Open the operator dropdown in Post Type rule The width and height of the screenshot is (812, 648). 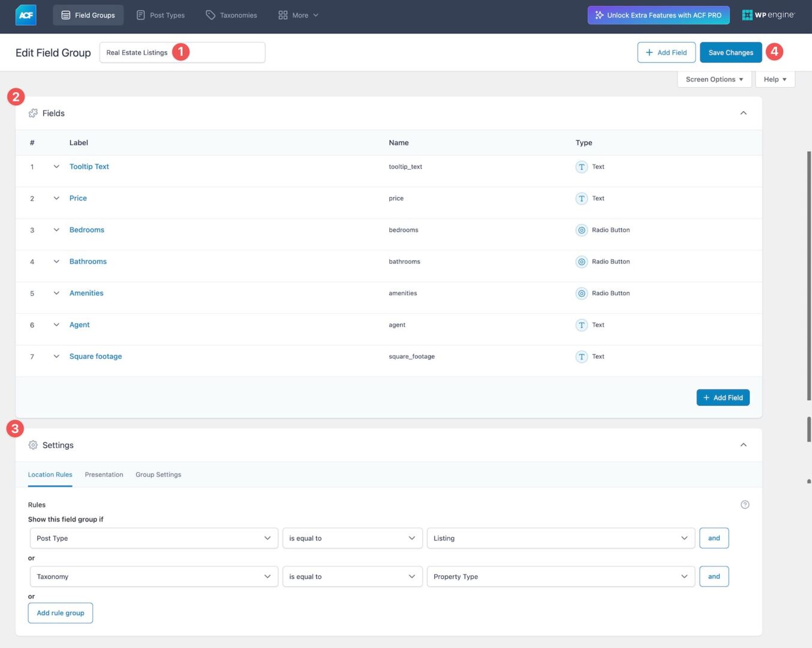(352, 538)
